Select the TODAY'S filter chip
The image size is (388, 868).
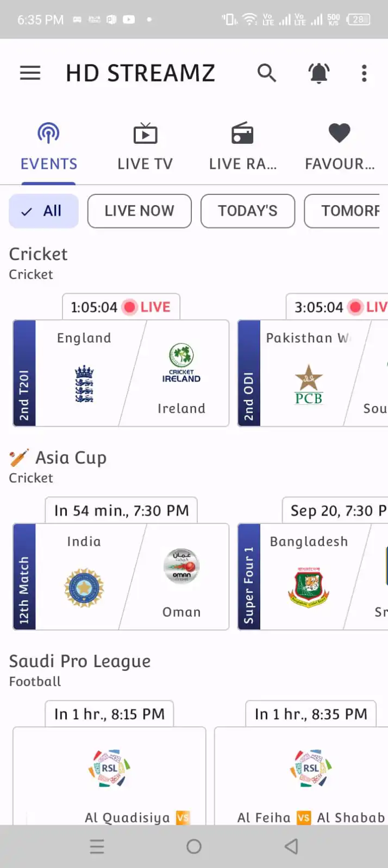(x=247, y=211)
